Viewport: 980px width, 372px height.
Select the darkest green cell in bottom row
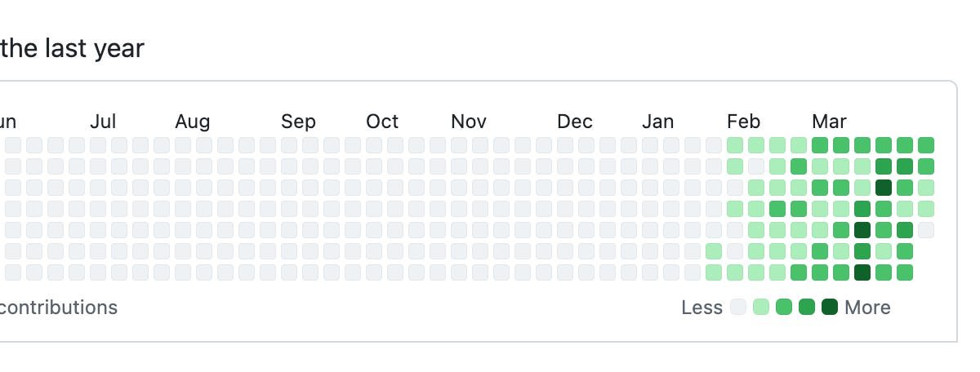click(862, 272)
